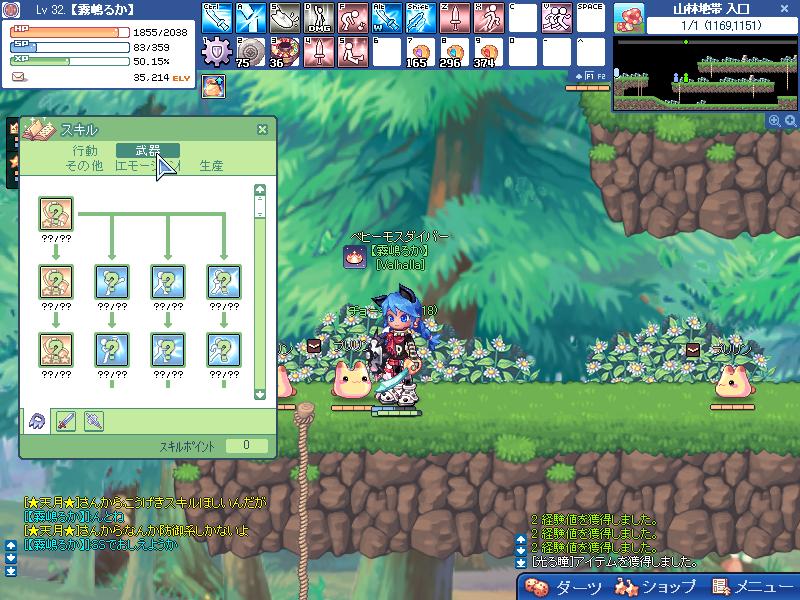Viewport: 800px width, 600px height.
Task: Open the その他 skill tab
Action: pos(84,165)
